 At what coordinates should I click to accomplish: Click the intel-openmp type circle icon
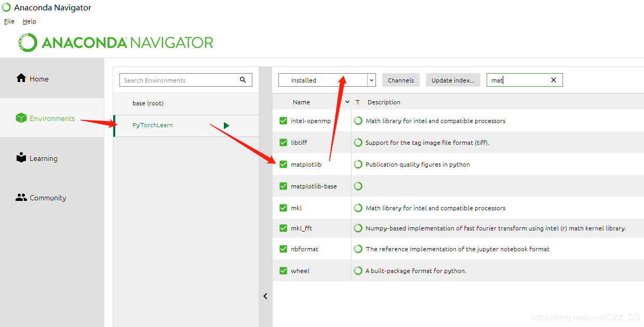coord(358,120)
